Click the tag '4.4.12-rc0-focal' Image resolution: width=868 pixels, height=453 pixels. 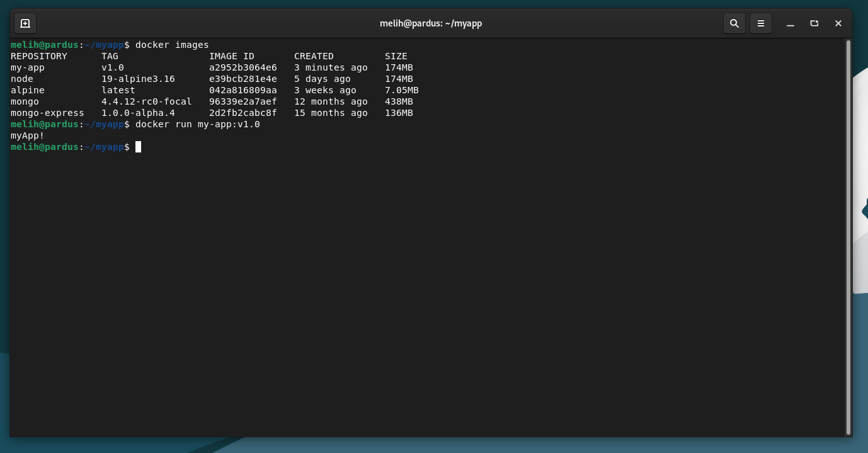[x=147, y=101]
